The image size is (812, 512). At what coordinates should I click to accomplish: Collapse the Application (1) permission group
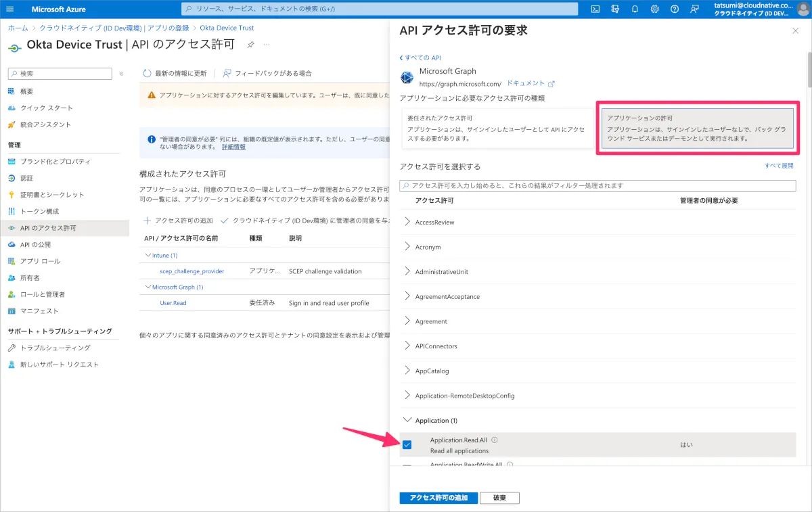point(407,420)
